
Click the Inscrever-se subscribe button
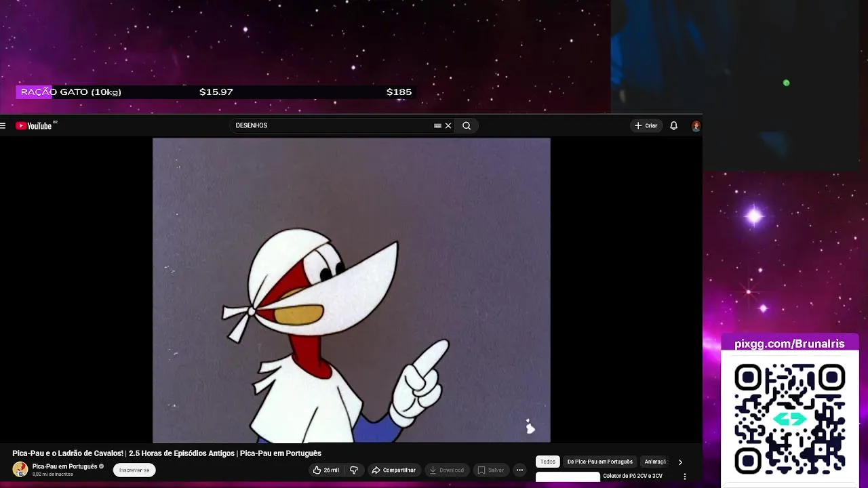pos(134,470)
